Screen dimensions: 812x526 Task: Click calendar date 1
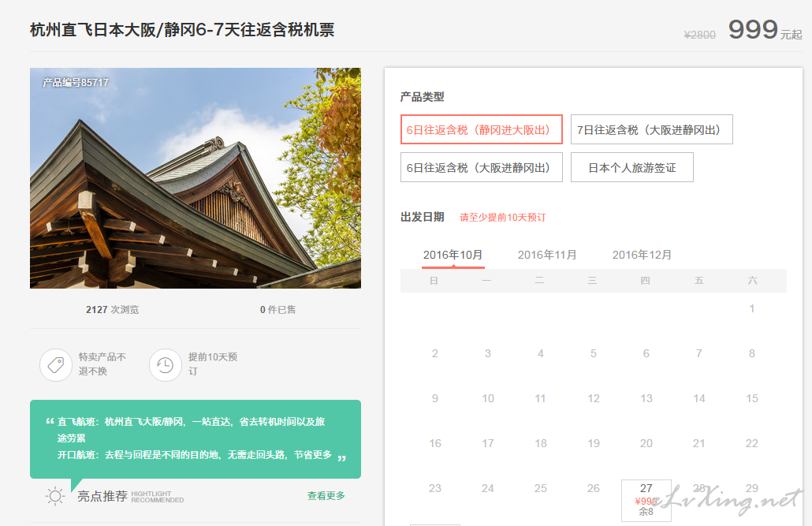752,308
